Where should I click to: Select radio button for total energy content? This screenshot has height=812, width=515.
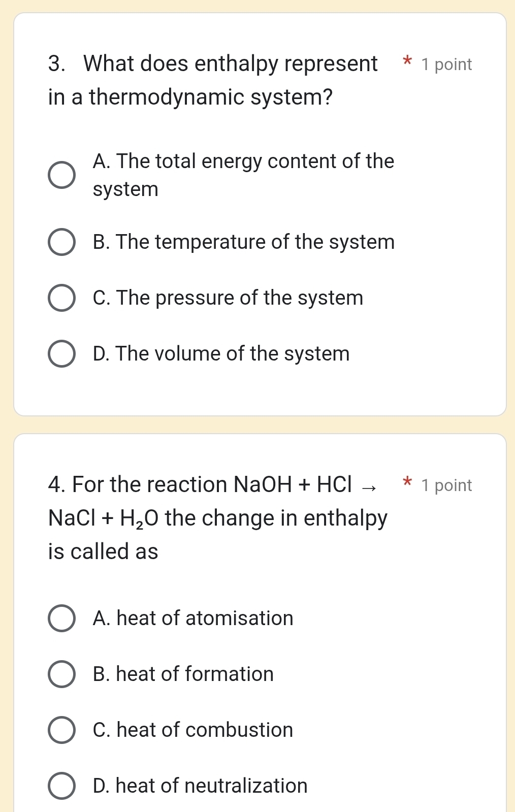pyautogui.click(x=62, y=176)
